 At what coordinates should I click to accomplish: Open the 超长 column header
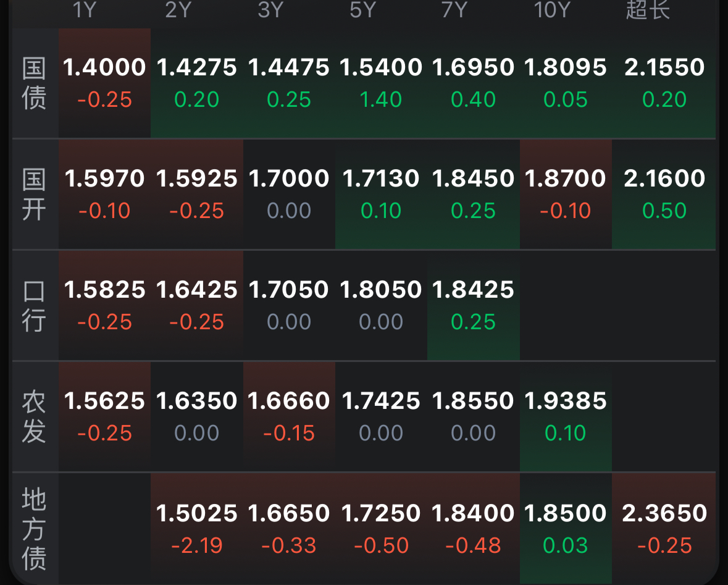point(648,11)
